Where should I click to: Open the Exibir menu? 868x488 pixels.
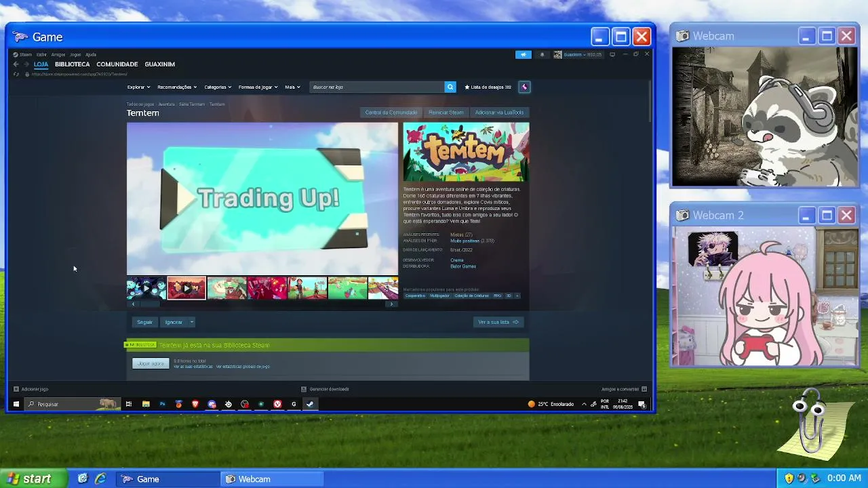click(41, 54)
